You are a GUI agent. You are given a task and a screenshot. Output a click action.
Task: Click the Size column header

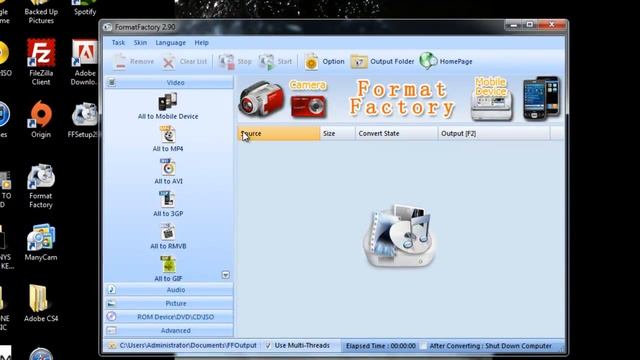tap(338, 133)
